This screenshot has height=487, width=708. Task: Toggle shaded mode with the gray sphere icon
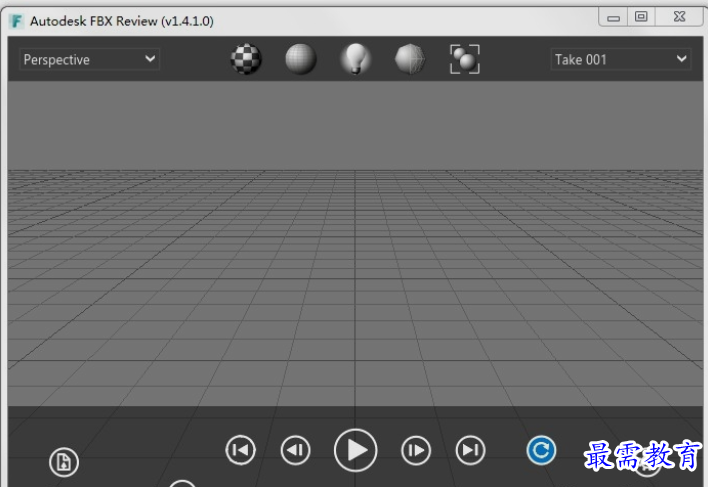[301, 60]
